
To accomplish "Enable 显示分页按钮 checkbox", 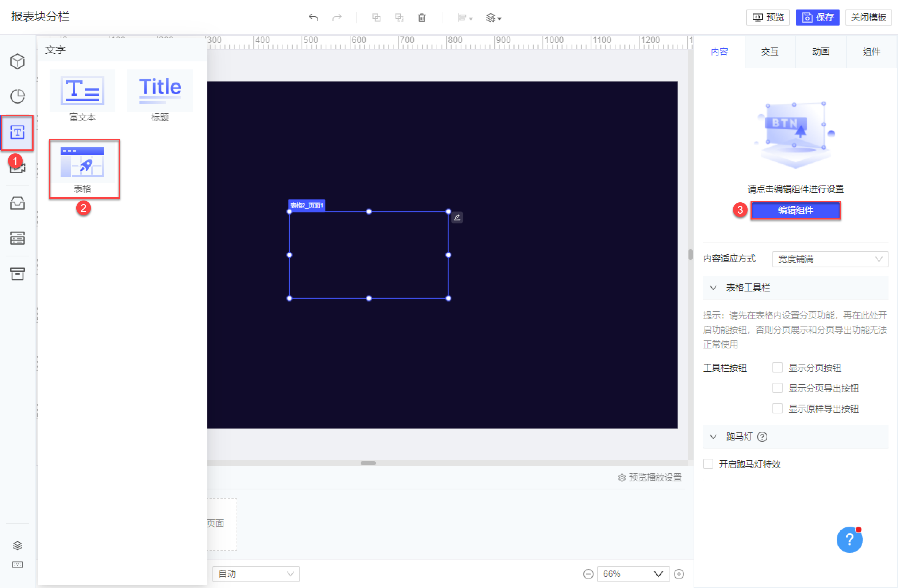I will click(x=777, y=368).
